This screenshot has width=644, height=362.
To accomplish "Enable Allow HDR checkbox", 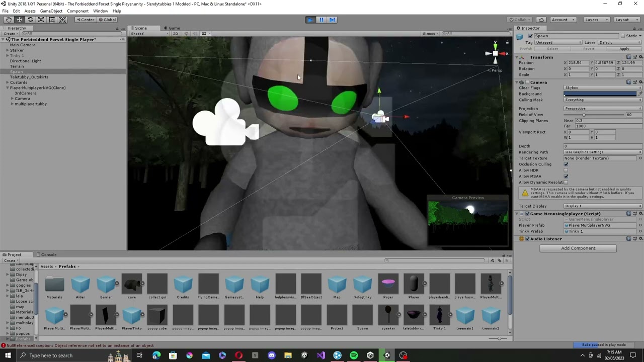I will (566, 170).
